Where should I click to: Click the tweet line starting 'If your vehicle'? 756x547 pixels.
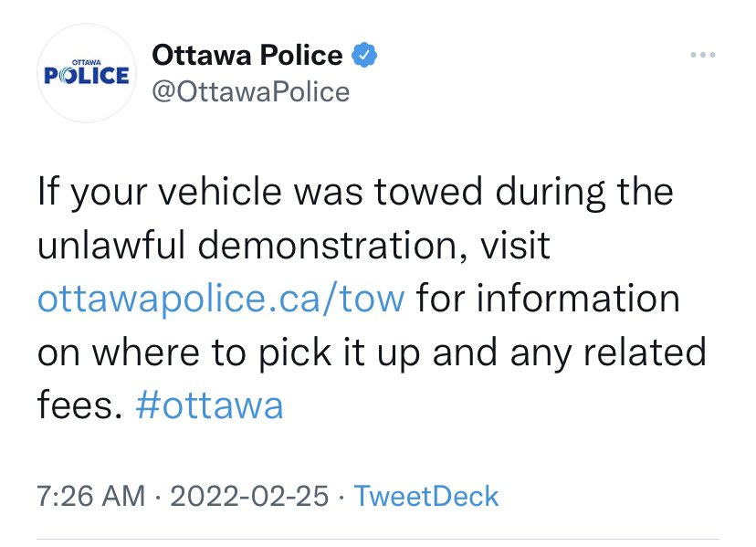(354, 194)
